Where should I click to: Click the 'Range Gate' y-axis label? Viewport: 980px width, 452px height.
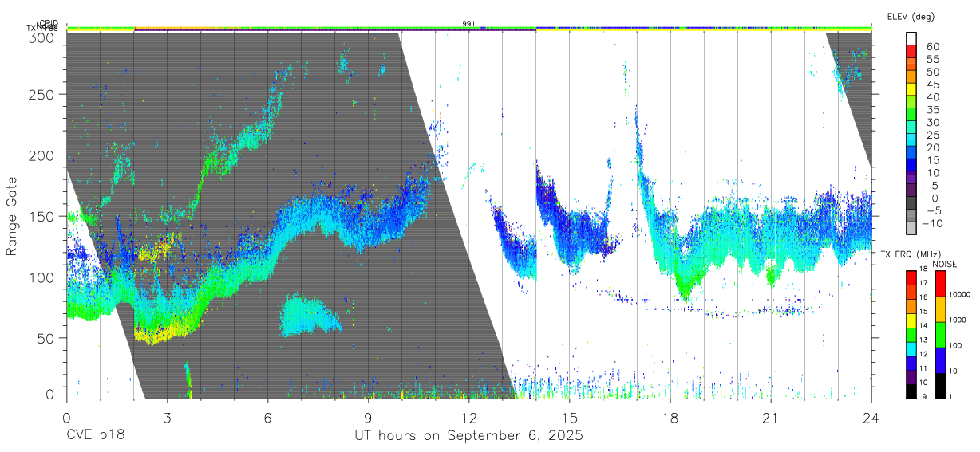12,216
